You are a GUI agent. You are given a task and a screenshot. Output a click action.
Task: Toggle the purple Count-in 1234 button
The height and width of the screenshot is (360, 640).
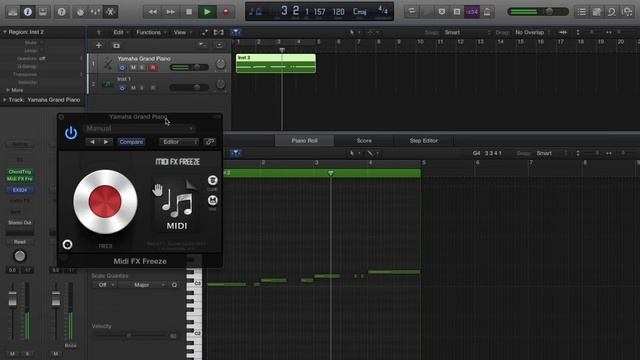(472, 12)
